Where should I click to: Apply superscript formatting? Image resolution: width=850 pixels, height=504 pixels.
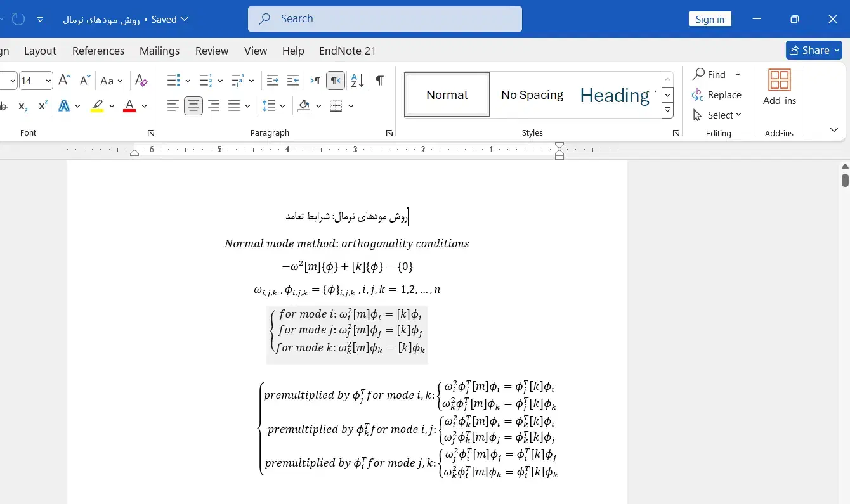pyautogui.click(x=43, y=106)
